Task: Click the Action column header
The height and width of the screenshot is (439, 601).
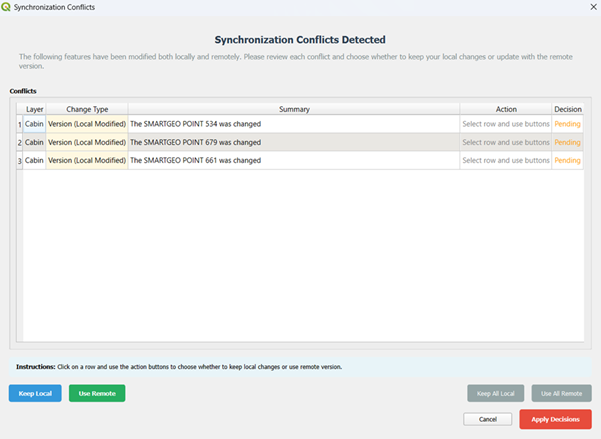Action: [506, 109]
